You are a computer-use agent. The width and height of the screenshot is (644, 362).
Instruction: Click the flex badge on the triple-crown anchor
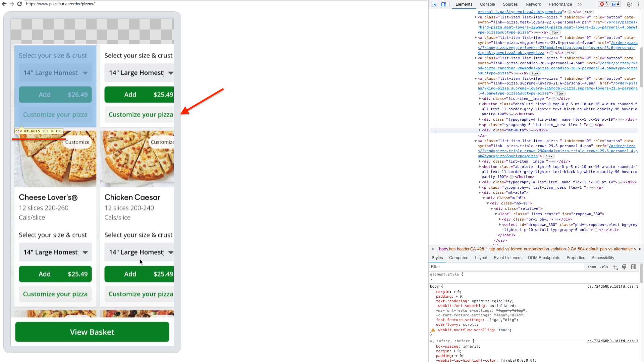[549, 156]
